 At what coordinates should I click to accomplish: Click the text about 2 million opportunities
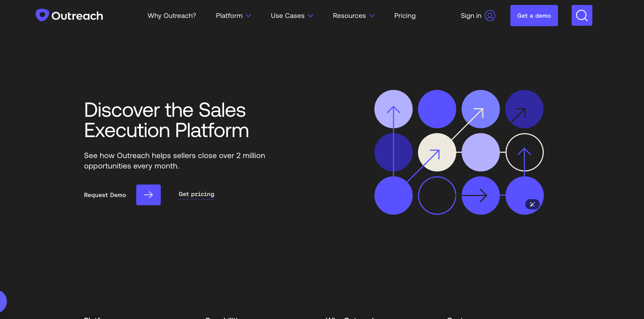pyautogui.click(x=174, y=161)
